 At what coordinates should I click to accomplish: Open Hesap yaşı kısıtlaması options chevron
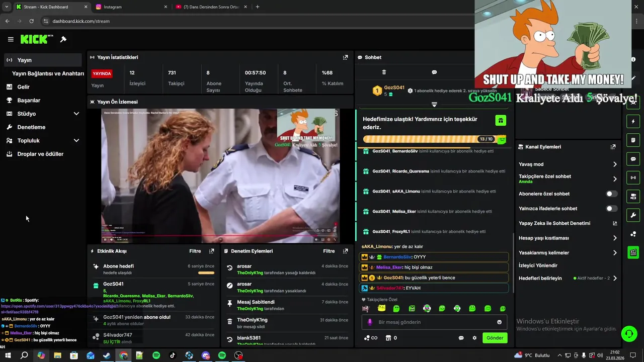pos(615,238)
